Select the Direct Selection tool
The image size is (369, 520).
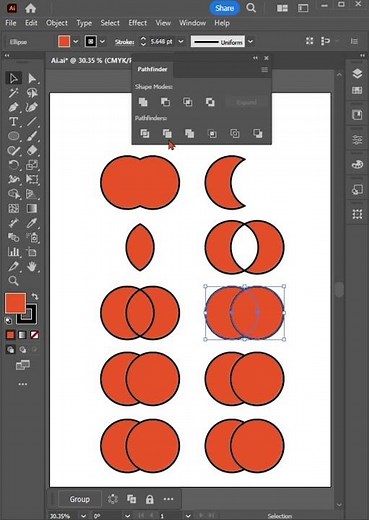(32, 78)
